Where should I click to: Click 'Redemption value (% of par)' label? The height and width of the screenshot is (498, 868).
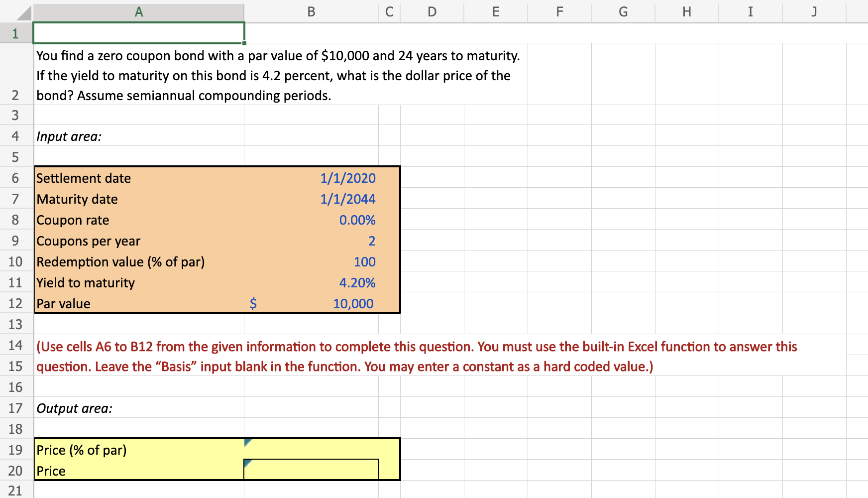pos(120,262)
